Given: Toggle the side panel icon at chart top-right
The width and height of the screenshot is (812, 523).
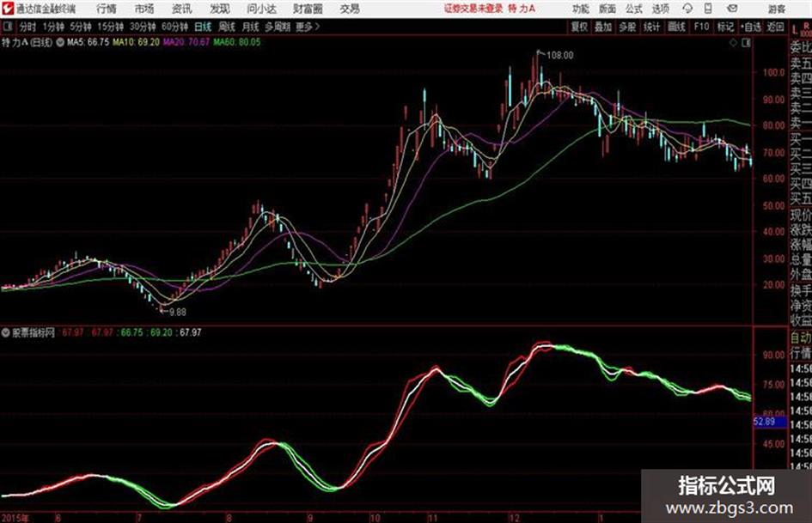Looking at the screenshot, I should point(746,43).
